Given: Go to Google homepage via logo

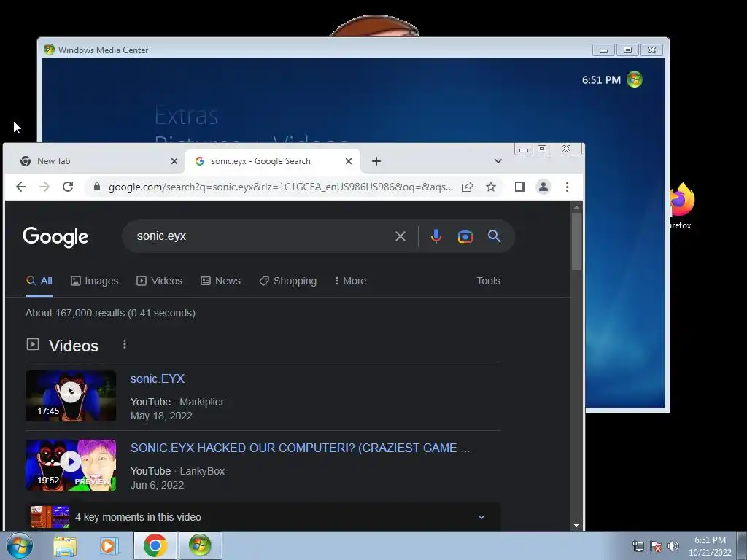Looking at the screenshot, I should (x=55, y=237).
